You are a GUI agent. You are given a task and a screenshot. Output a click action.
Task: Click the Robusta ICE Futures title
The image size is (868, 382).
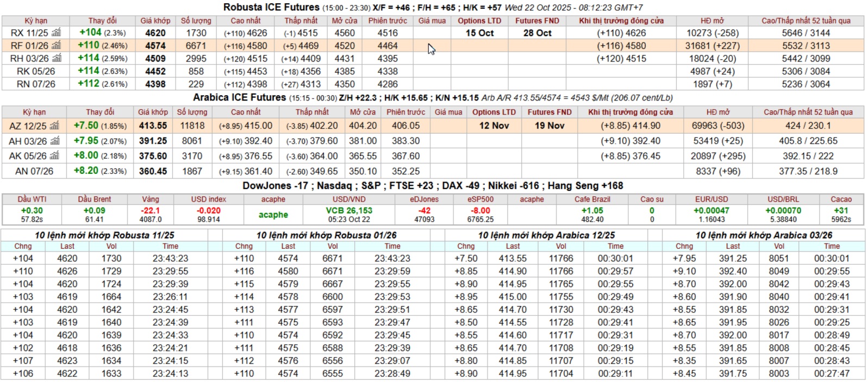[x=271, y=7]
